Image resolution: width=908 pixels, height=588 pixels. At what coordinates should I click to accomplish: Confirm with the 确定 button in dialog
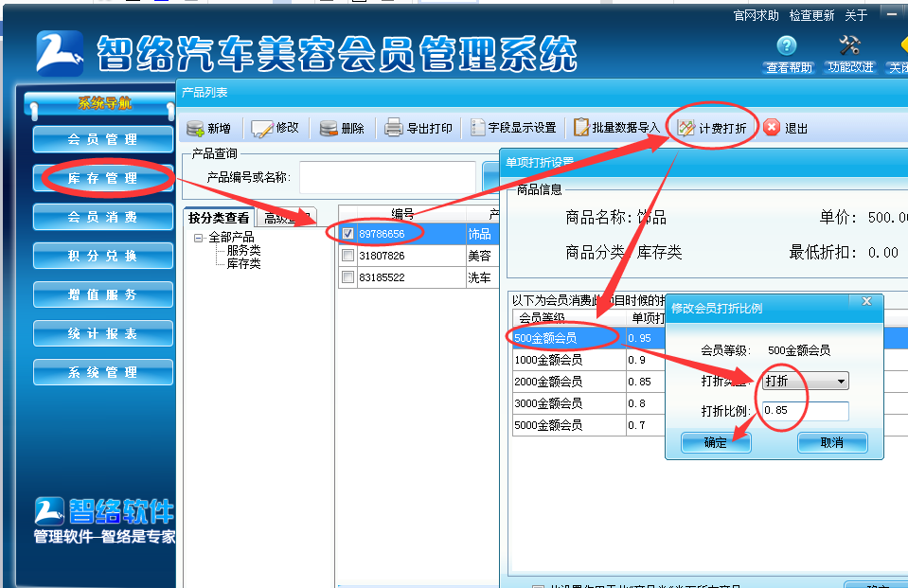[x=716, y=442]
